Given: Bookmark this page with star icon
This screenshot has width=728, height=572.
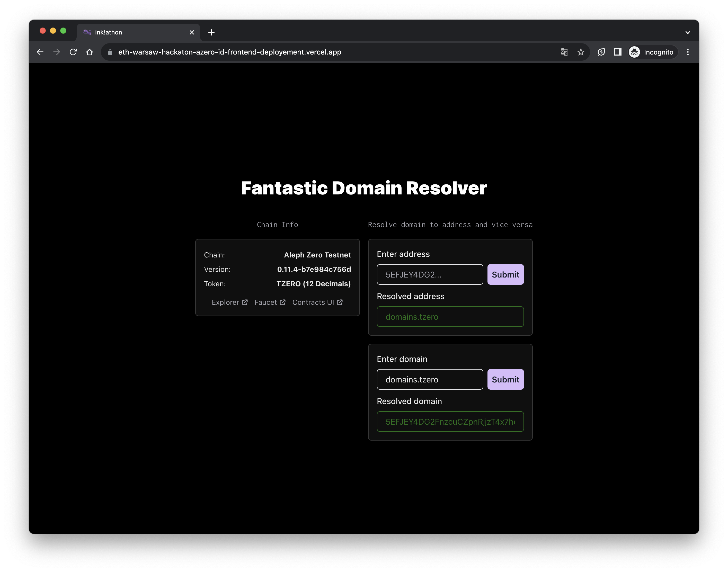Looking at the screenshot, I should 581,52.
